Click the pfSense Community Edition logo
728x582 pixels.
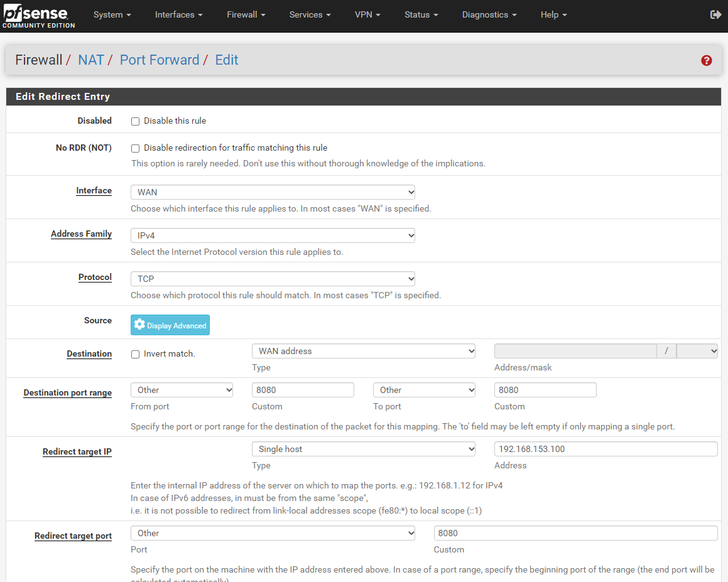38,16
